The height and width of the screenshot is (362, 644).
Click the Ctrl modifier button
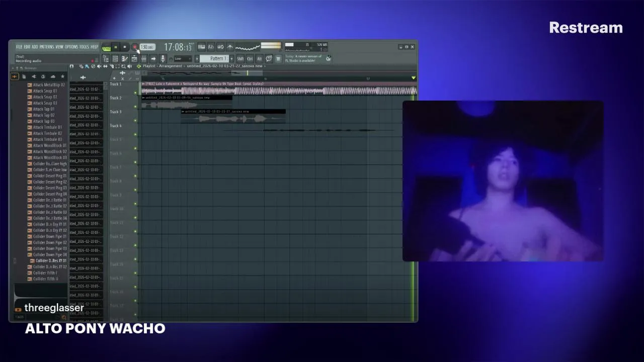250,59
